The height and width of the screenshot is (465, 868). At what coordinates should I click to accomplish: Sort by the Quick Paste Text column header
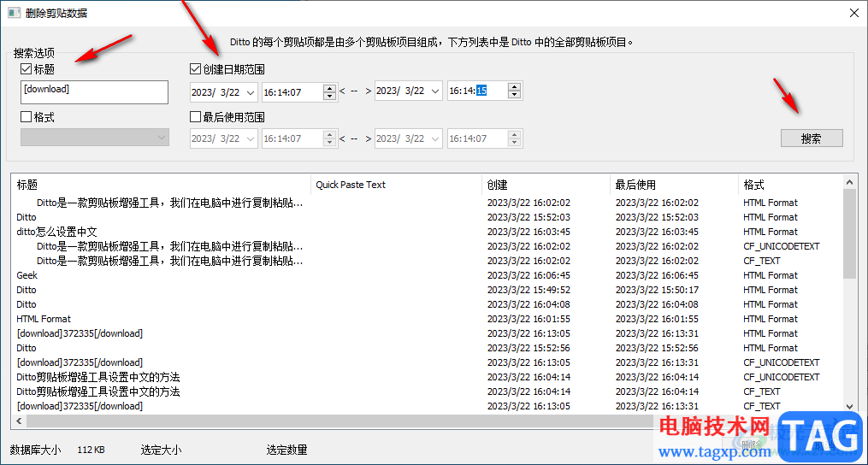tap(397, 185)
